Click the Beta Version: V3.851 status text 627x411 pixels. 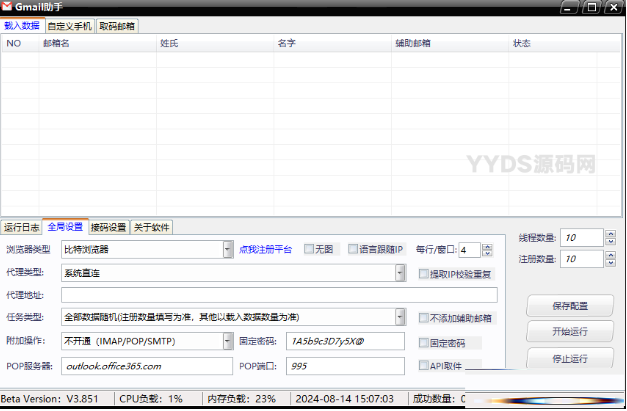(50, 399)
